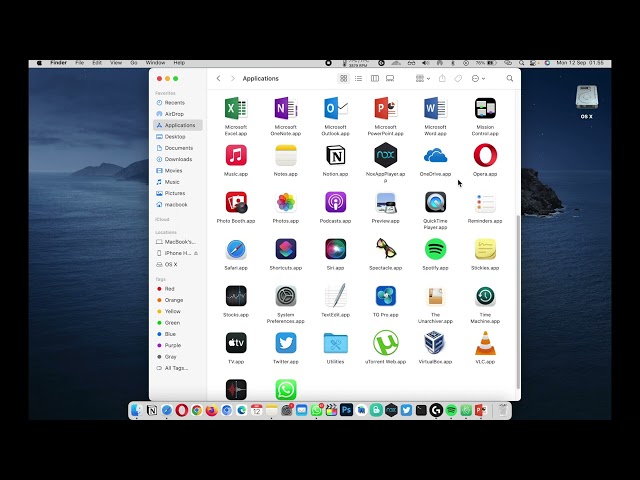
Task: Open the Help menu
Action: point(179,63)
